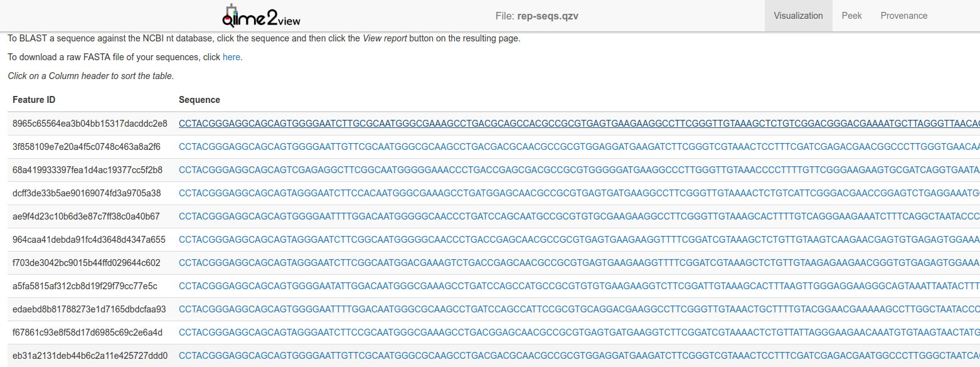BLAST sequence of feature 3f858109e7e20a4f5c0748c463a8a2f6
980x367 pixels.
click(x=579, y=147)
